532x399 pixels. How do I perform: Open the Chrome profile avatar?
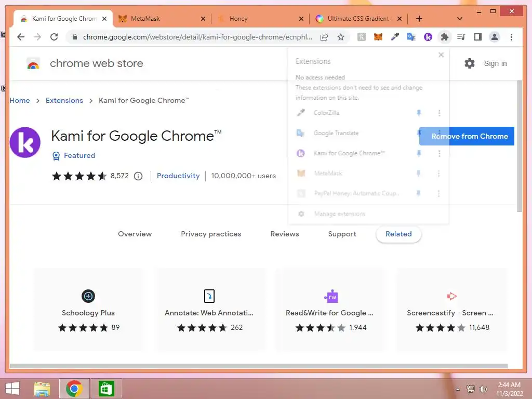coord(495,37)
